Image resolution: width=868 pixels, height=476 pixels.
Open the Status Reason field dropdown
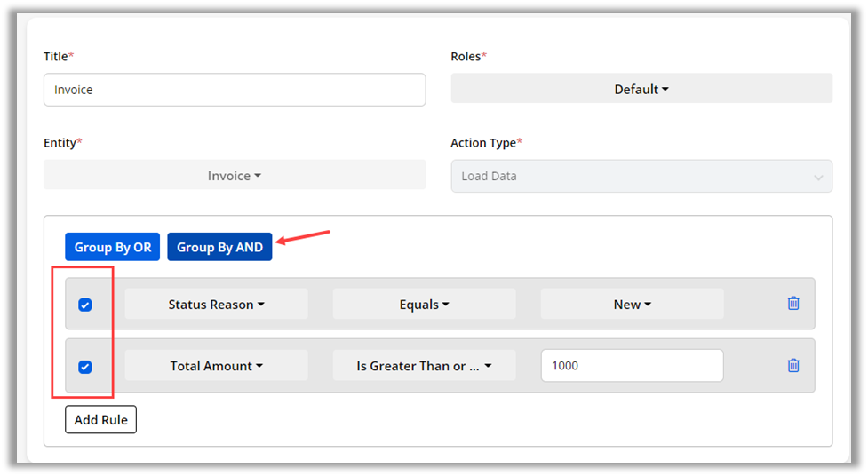pos(217,305)
